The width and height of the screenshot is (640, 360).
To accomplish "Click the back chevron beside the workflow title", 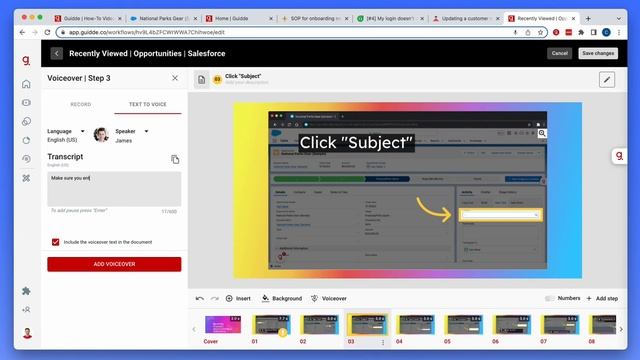I will 57,53.
